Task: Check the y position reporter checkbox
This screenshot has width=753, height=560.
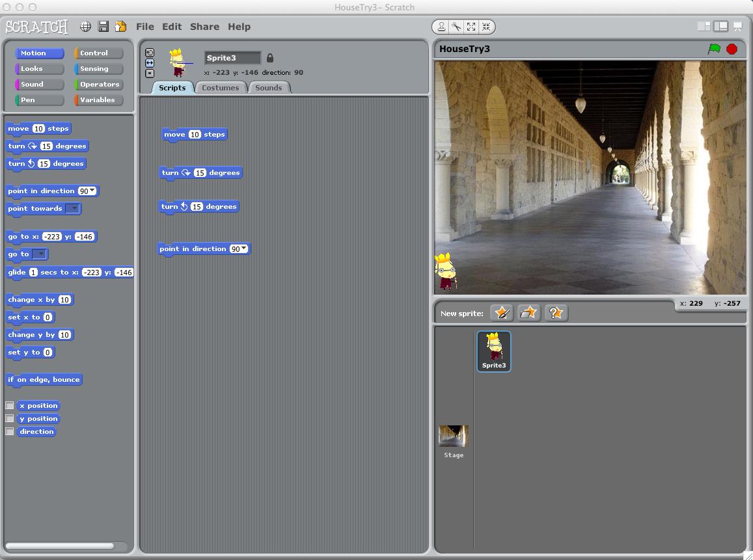Action: pos(10,418)
